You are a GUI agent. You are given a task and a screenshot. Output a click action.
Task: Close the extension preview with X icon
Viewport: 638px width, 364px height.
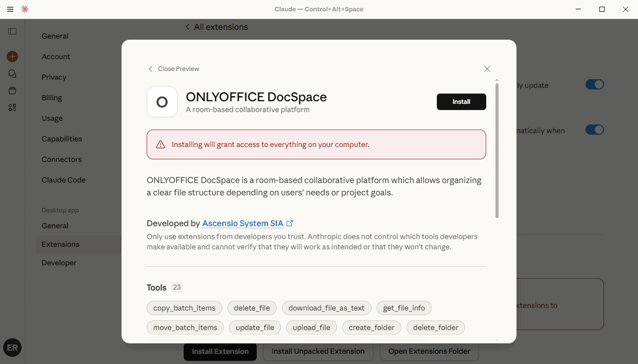pos(487,69)
